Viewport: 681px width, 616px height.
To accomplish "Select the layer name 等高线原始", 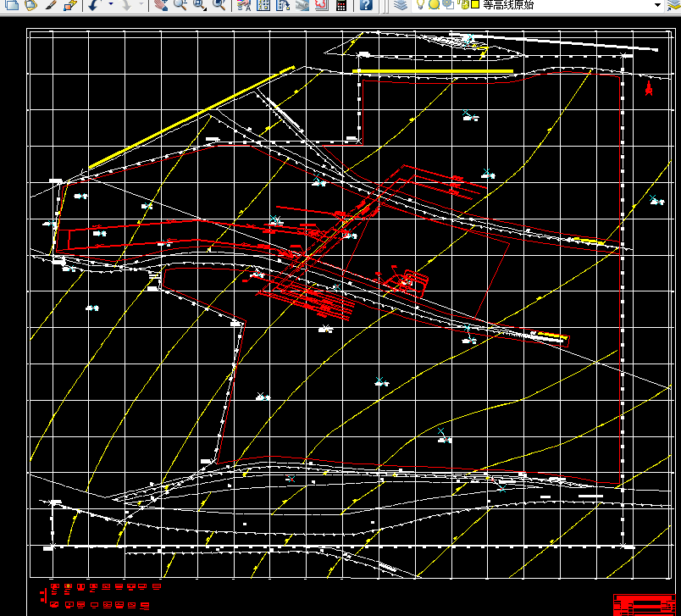I will pos(508,5).
